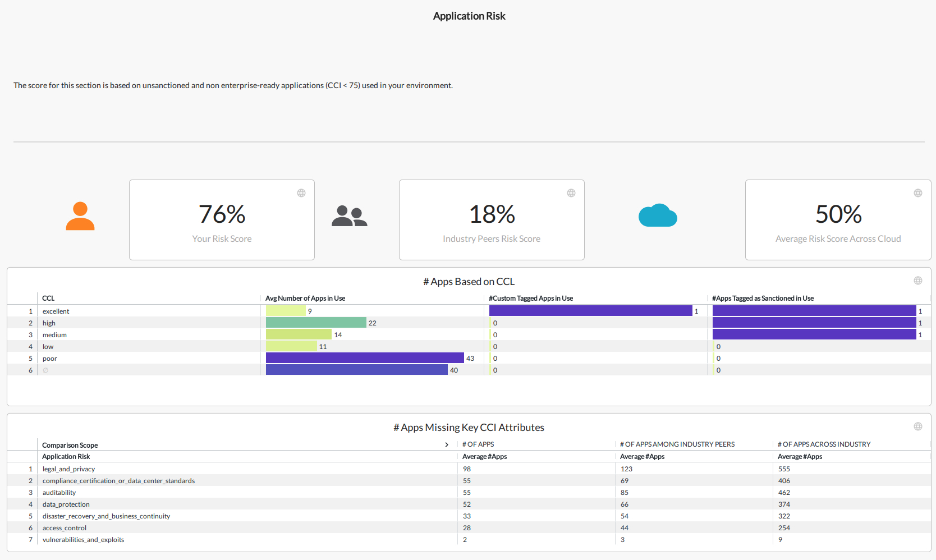
Task: Click value 85 in auditability row
Action: point(625,493)
